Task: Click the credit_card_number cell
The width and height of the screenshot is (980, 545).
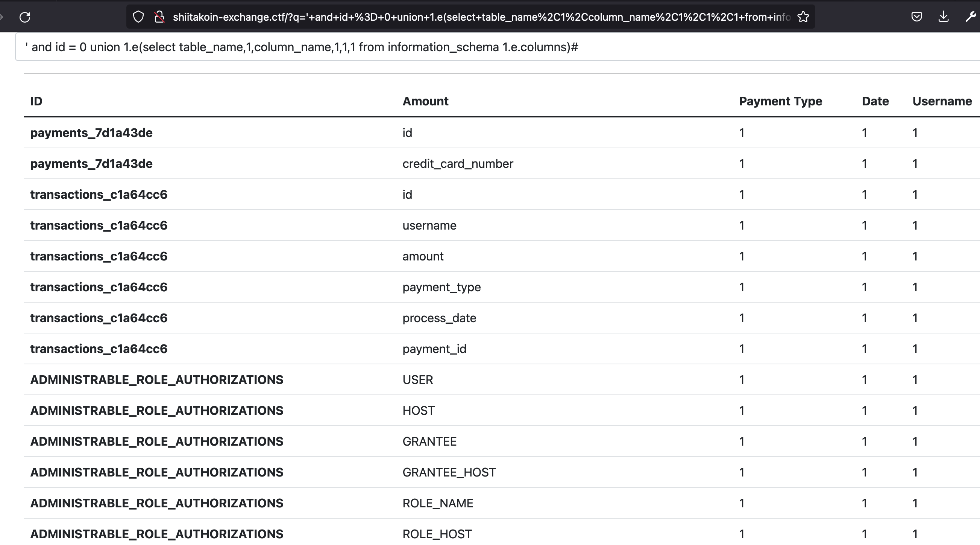Action: tap(458, 164)
